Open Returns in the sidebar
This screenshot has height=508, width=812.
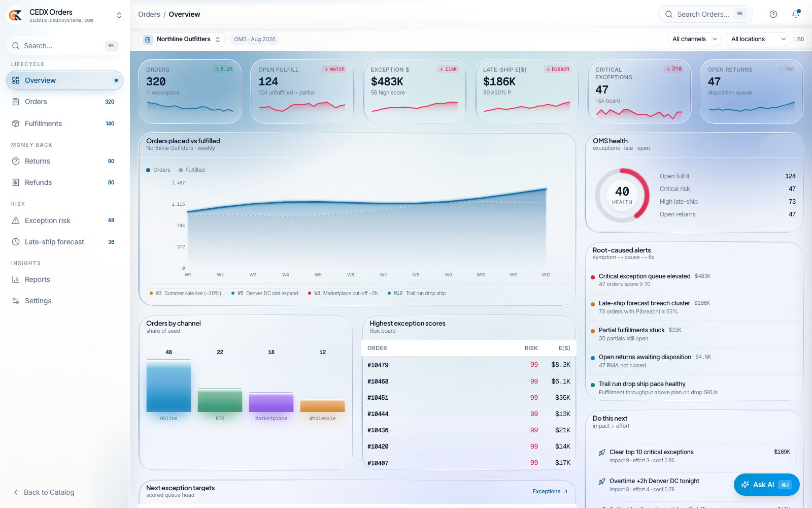point(64,161)
